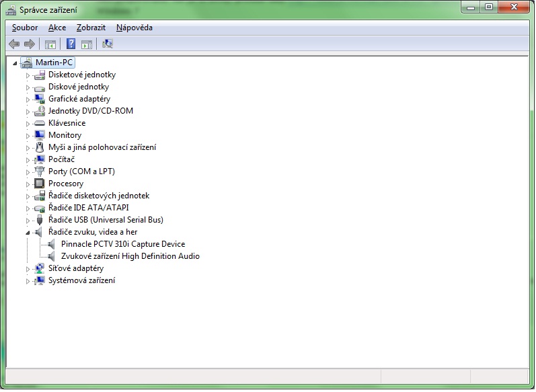Click the Monitory monitor icon
Image resolution: width=536 pixels, height=392 pixels.
click(40, 135)
